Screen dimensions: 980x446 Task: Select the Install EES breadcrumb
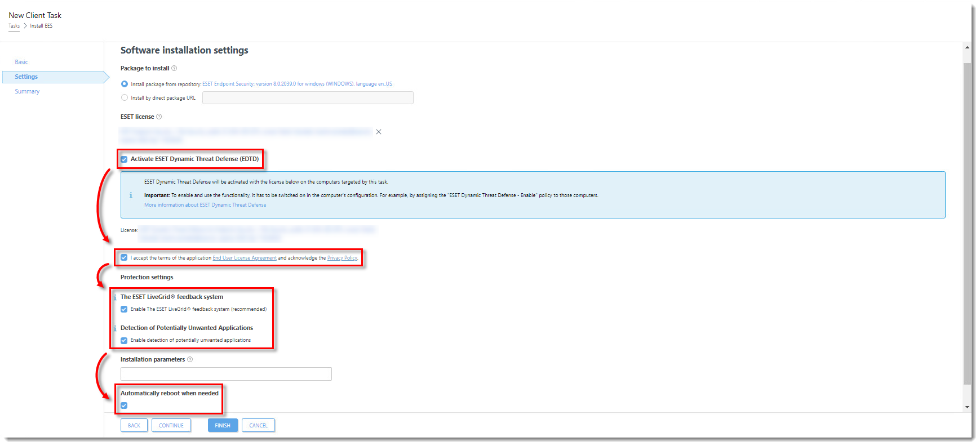pos(41,26)
